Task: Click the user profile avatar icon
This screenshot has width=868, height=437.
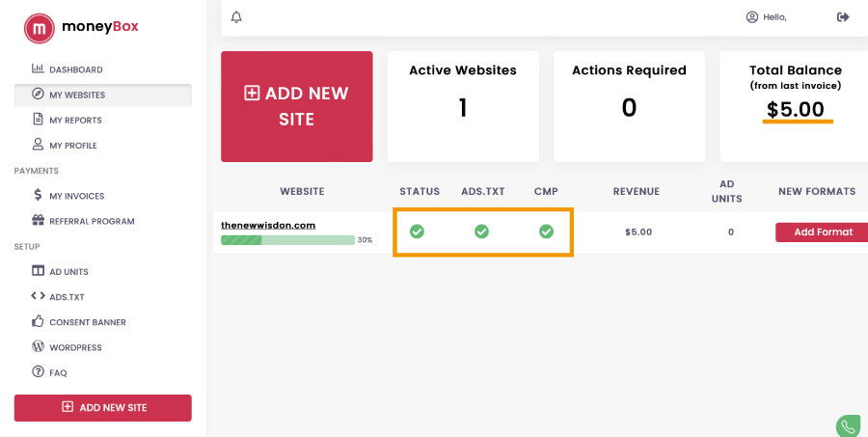Action: click(751, 17)
